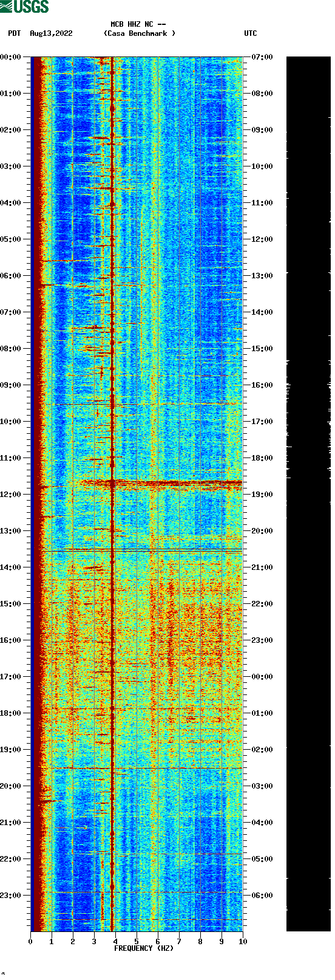Click the PDT axis label '01:00'
This screenshot has height=980, width=335.
10,94
